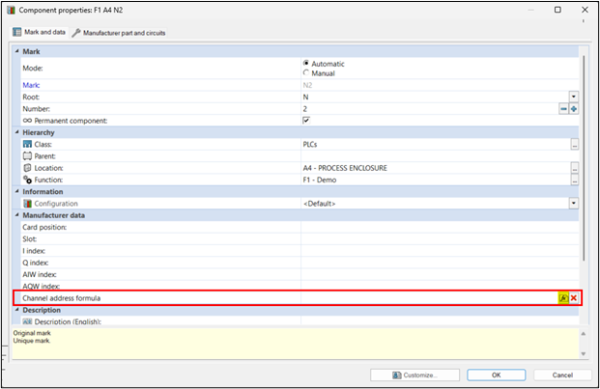Screen dimensions: 600x389
Task: Collapse the Information section
Action: pos(17,192)
